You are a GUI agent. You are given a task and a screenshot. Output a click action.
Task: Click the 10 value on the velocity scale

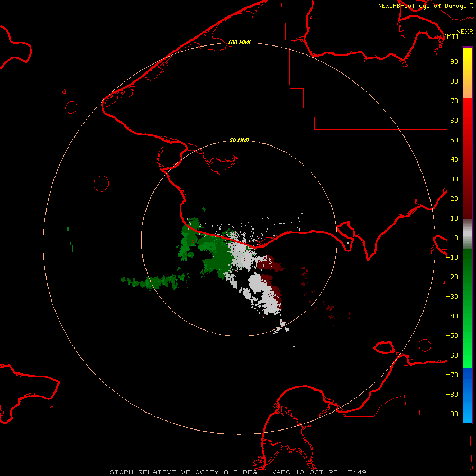click(x=454, y=218)
